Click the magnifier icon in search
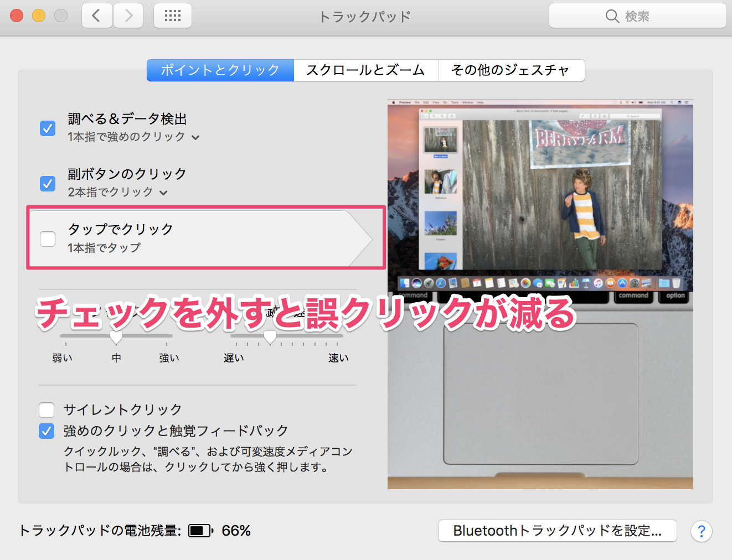Screen dimensions: 732x560 tap(612, 16)
